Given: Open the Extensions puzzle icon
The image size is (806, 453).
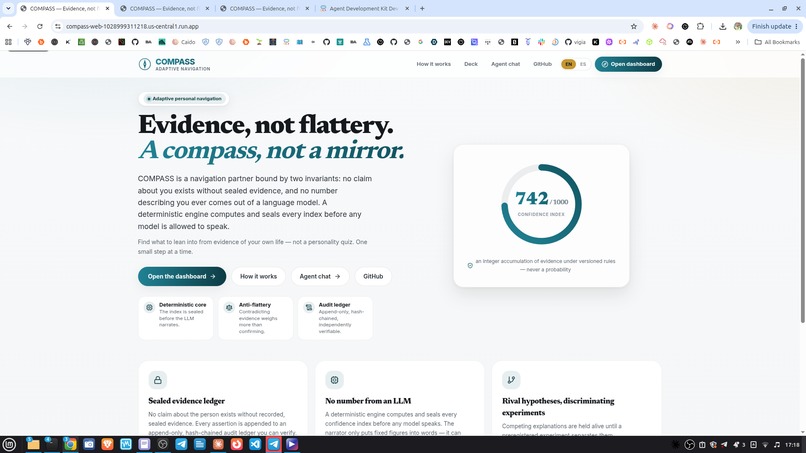Looking at the screenshot, I should click(700, 26).
